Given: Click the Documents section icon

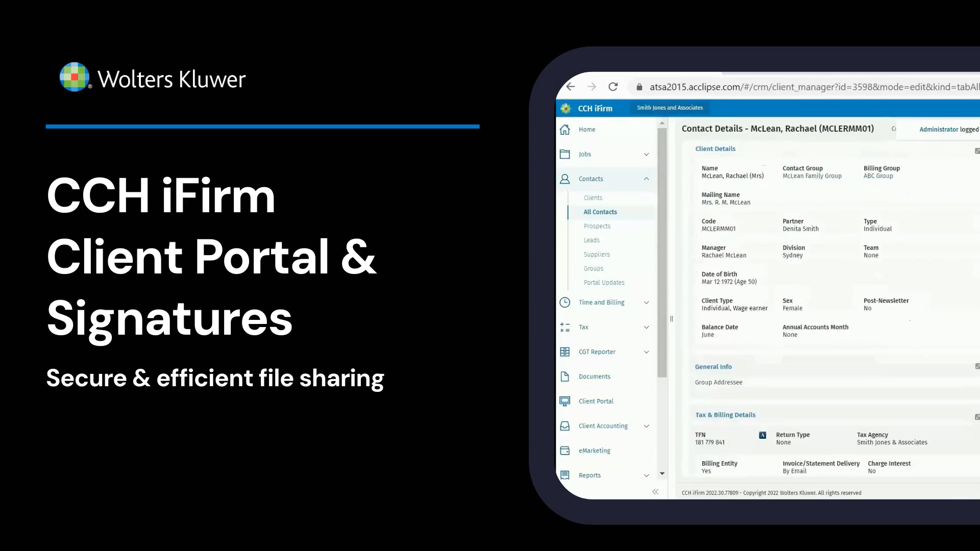Looking at the screenshot, I should click(x=565, y=375).
